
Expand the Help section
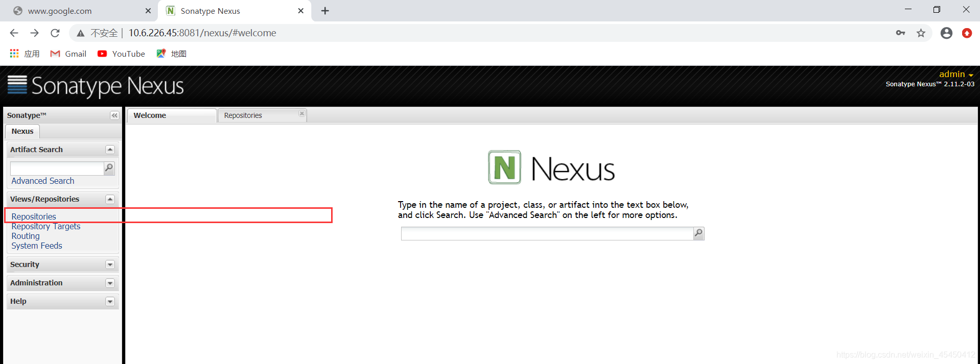coord(110,301)
